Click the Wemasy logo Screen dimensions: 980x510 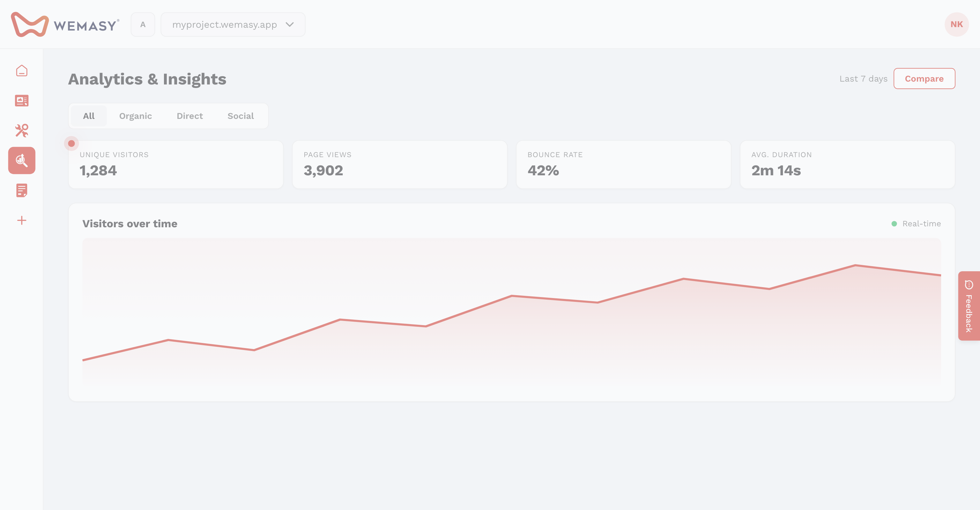65,24
